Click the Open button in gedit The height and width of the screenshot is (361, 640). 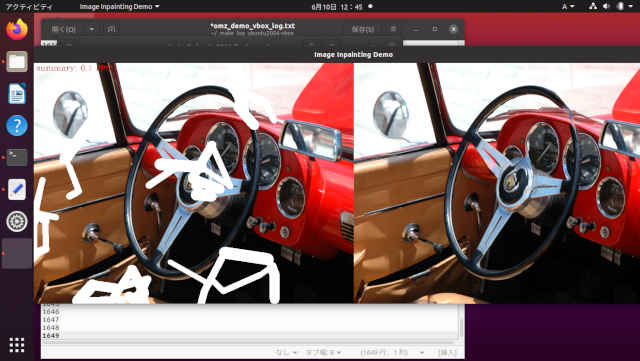click(x=64, y=29)
